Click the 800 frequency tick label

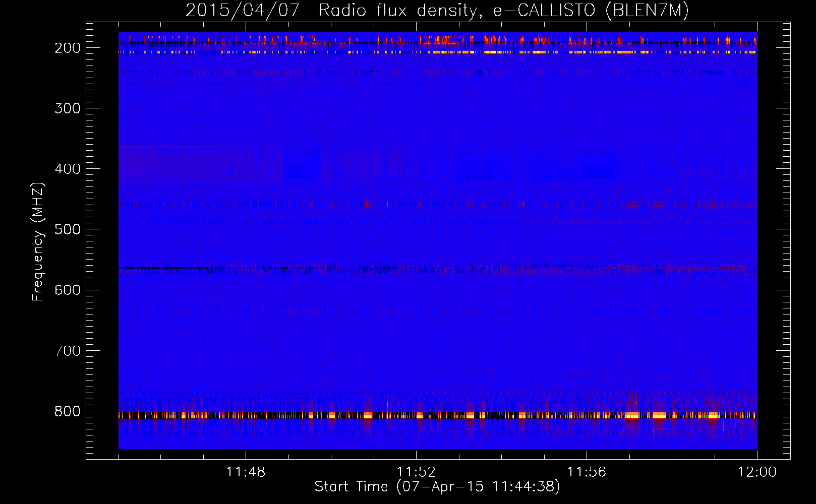(68, 411)
